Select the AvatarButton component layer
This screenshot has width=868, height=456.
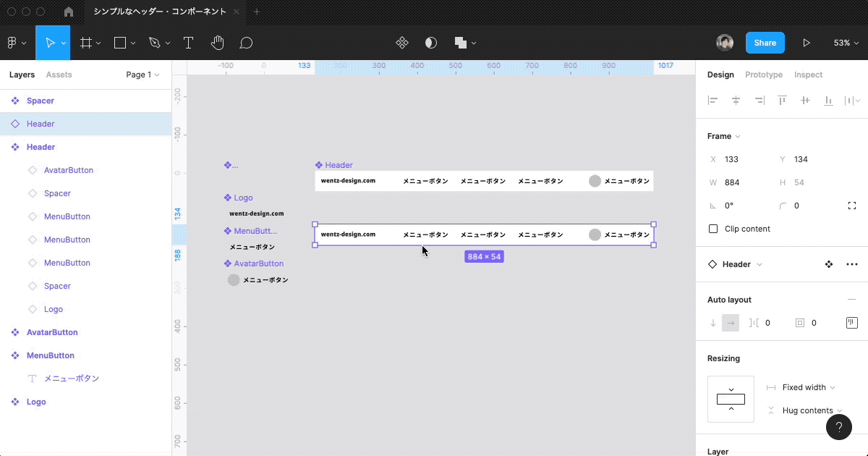coord(52,332)
